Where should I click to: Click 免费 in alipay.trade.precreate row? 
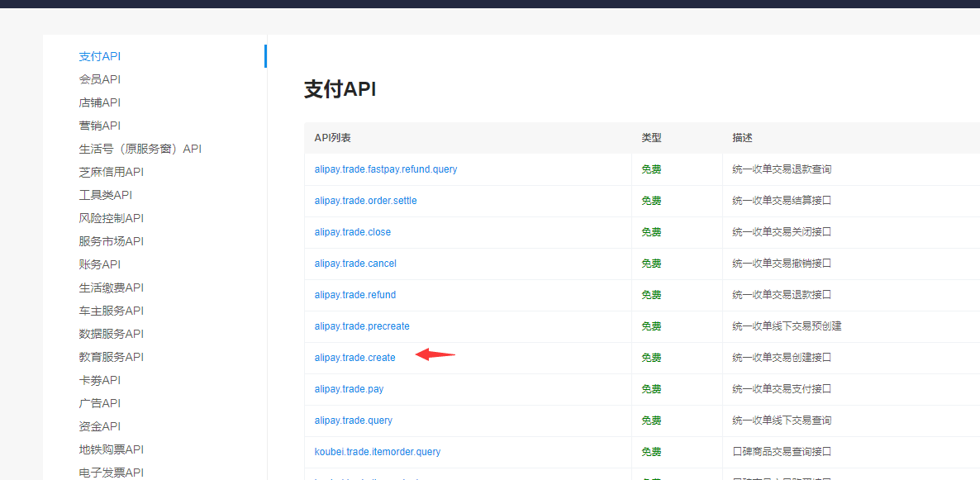(x=651, y=326)
